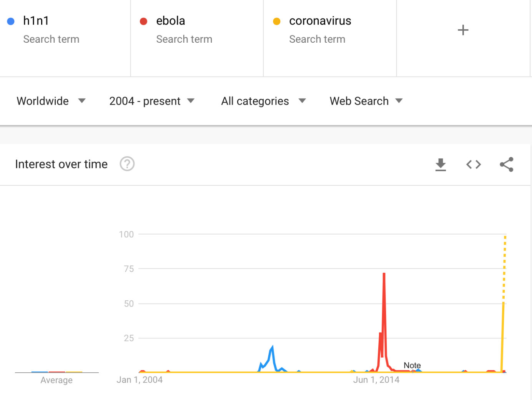The height and width of the screenshot is (400, 532).
Task: Click the red ebola peak on the chart
Action: pyautogui.click(x=384, y=274)
